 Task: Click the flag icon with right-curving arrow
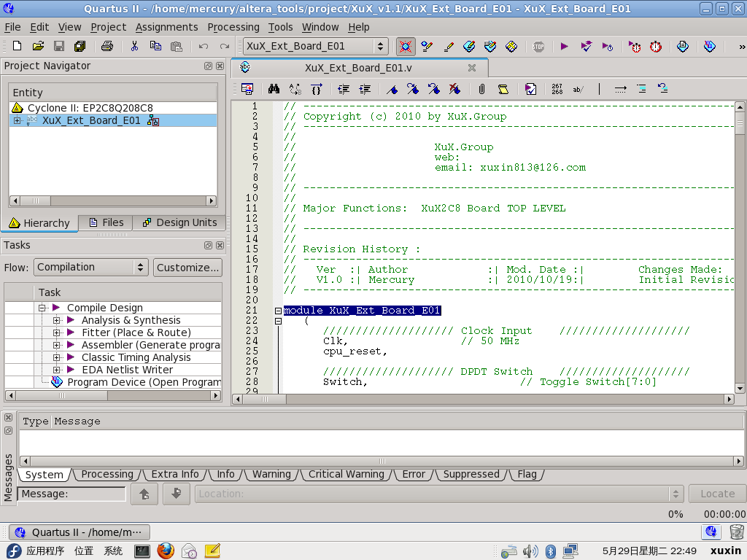413,89
